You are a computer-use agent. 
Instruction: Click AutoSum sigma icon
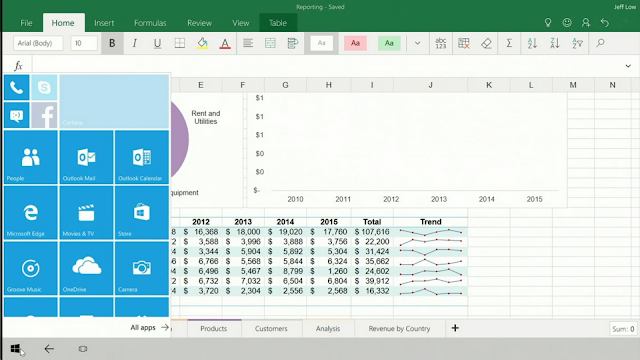(x=509, y=43)
